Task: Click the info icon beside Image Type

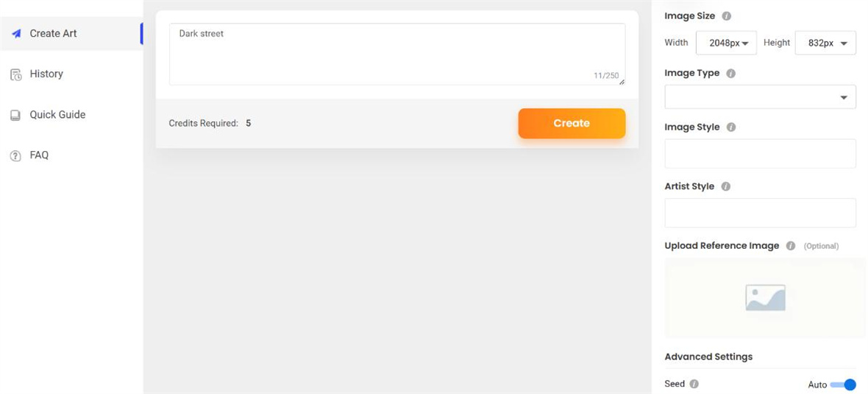Action: (730, 74)
